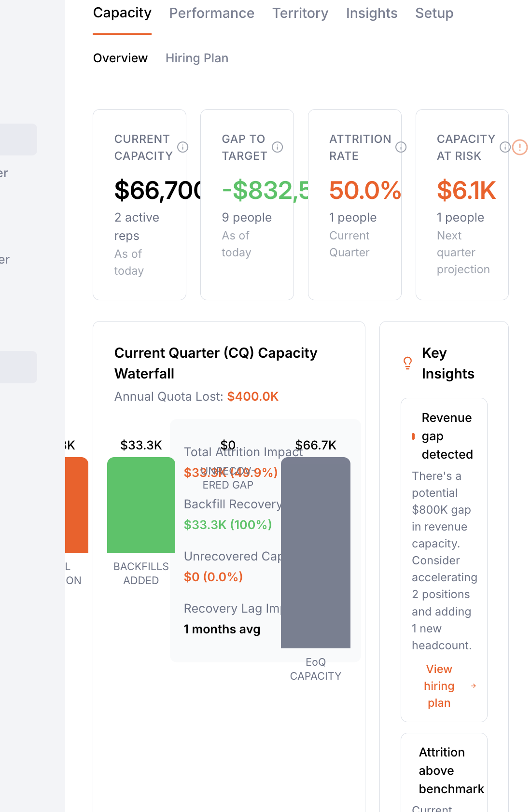Follow the View hiring plan link
Screen dimensions: 531x812
(x=439, y=686)
